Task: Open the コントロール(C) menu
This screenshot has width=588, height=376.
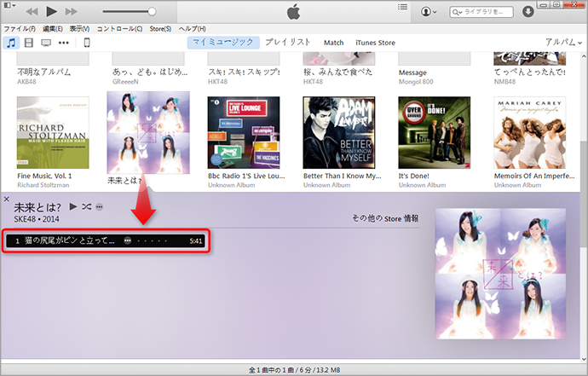Action: point(119,29)
